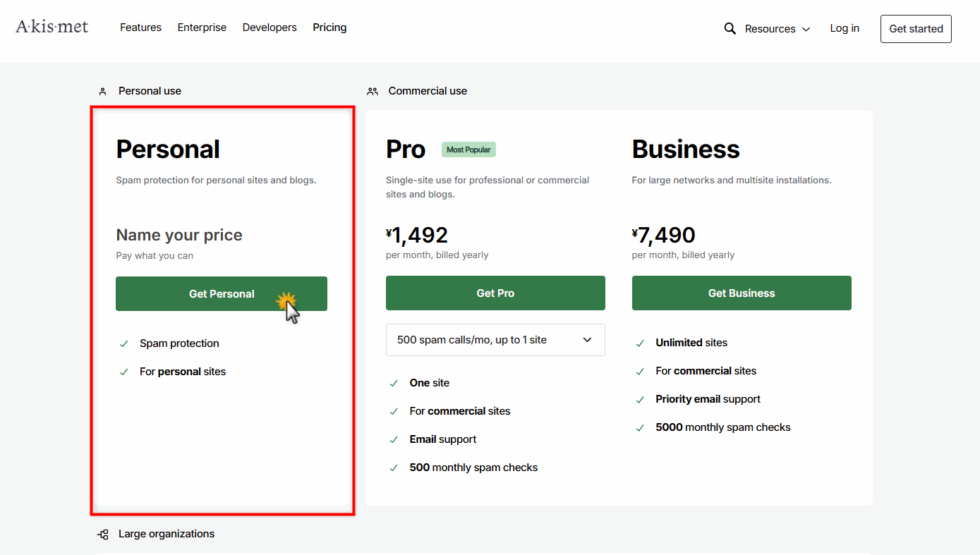Click the Get Pro button

pyautogui.click(x=495, y=293)
